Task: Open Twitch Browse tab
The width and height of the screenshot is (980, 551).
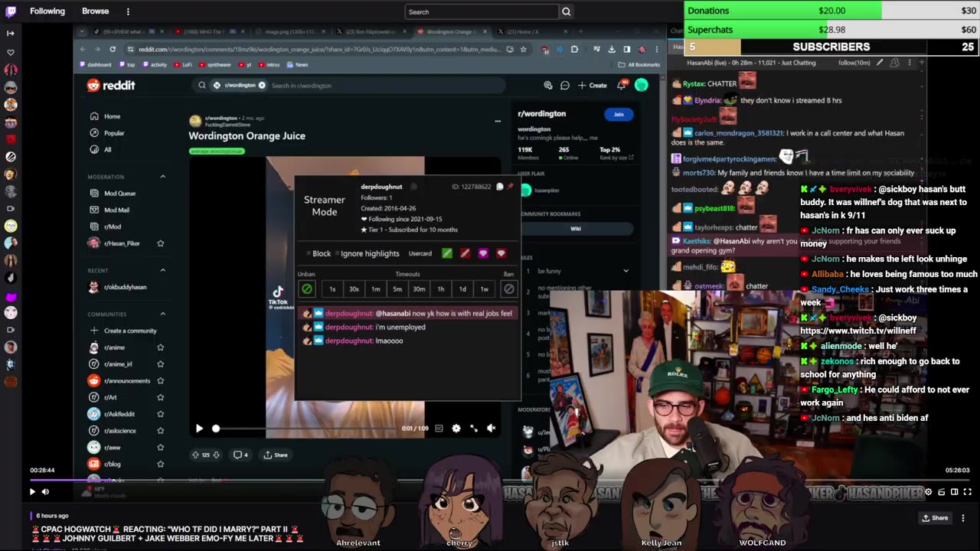Action: click(95, 11)
